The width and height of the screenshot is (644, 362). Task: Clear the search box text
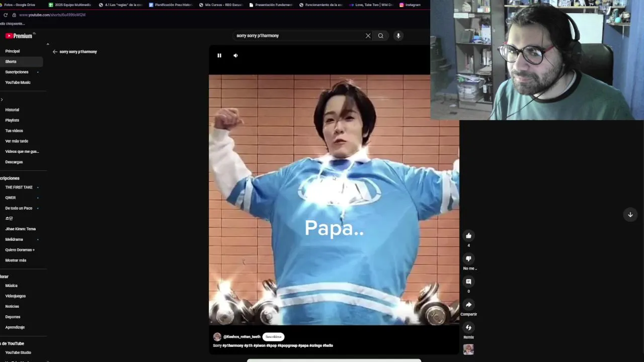[x=368, y=36]
